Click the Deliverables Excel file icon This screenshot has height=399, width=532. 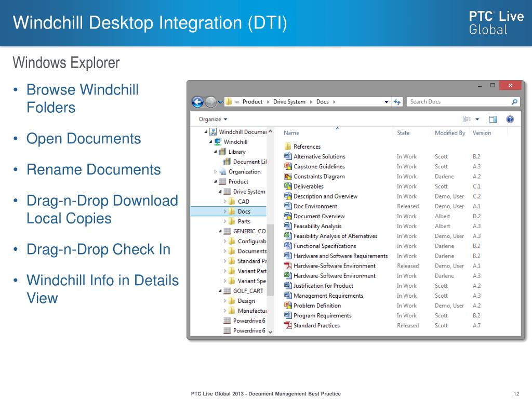(x=288, y=187)
